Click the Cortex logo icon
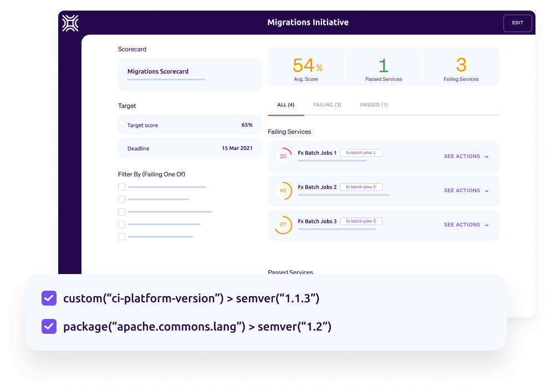The image size is (556, 392). [70, 23]
